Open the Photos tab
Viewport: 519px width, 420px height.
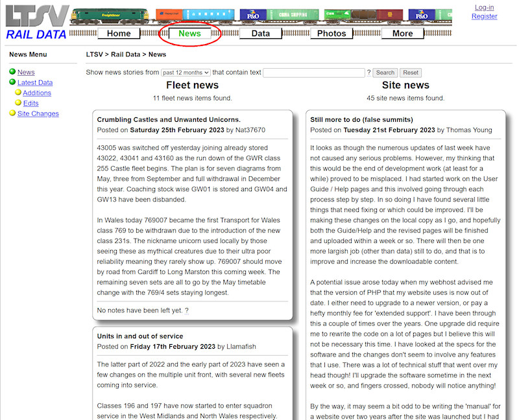pyautogui.click(x=331, y=33)
